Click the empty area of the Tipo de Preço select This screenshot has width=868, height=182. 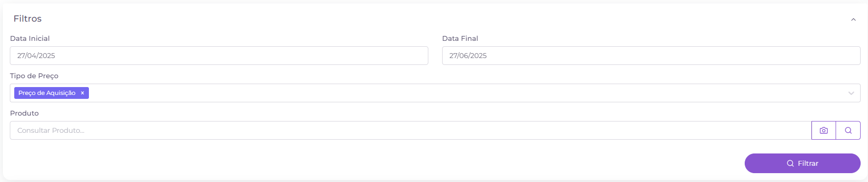click(467, 93)
